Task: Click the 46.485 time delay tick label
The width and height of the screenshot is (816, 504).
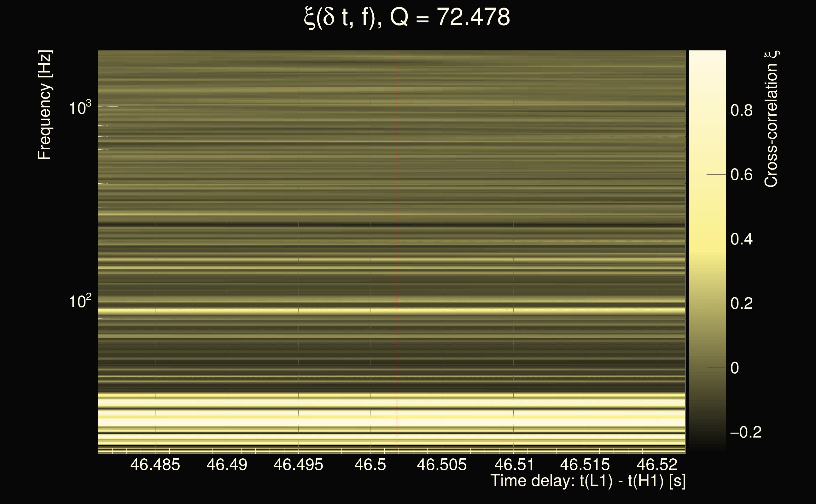Action: [155, 465]
